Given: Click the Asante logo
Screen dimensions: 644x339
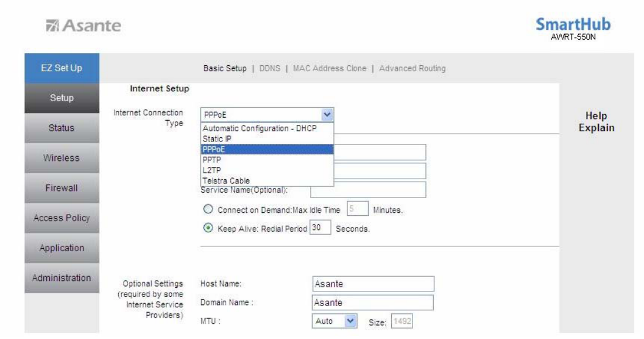Looking at the screenshot, I should 83,26.
